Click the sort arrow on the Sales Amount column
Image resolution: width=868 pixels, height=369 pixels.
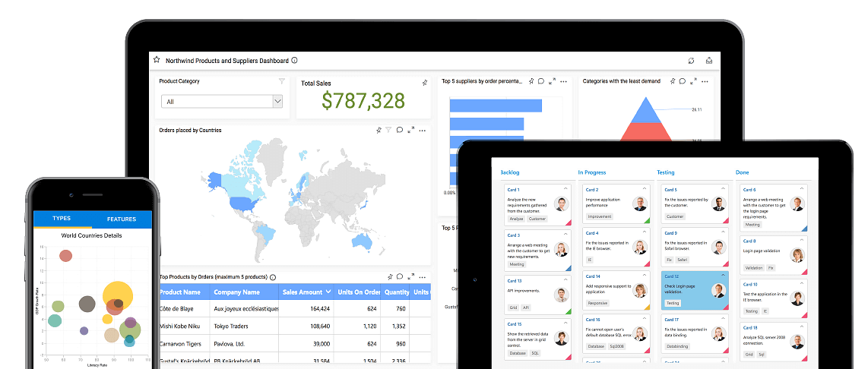pyautogui.click(x=328, y=292)
